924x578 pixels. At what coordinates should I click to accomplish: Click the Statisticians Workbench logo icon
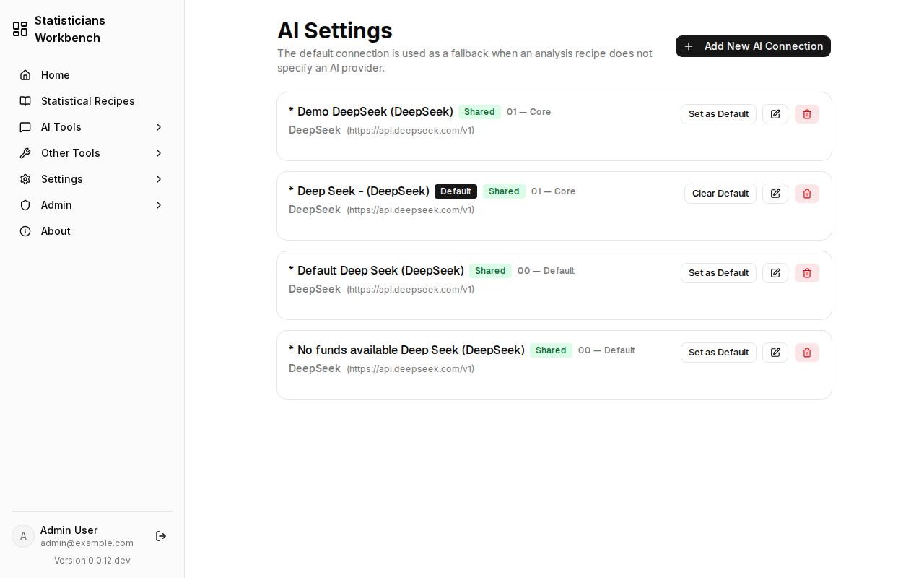tap(20, 29)
